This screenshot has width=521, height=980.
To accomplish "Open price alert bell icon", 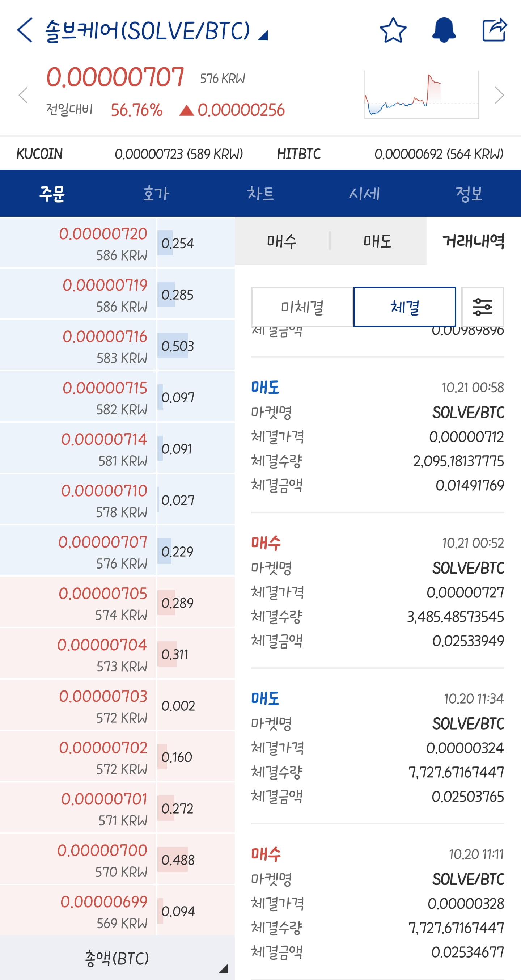I will (x=444, y=30).
